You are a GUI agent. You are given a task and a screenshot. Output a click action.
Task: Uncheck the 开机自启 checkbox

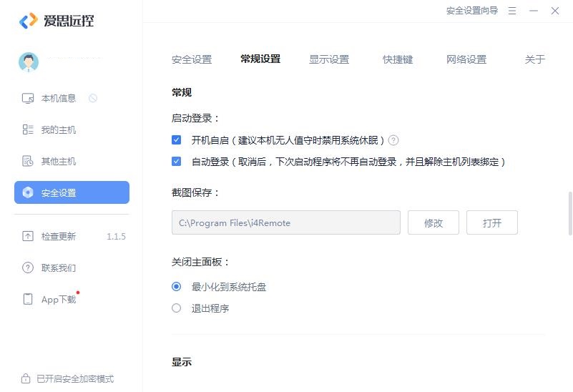[x=176, y=140]
